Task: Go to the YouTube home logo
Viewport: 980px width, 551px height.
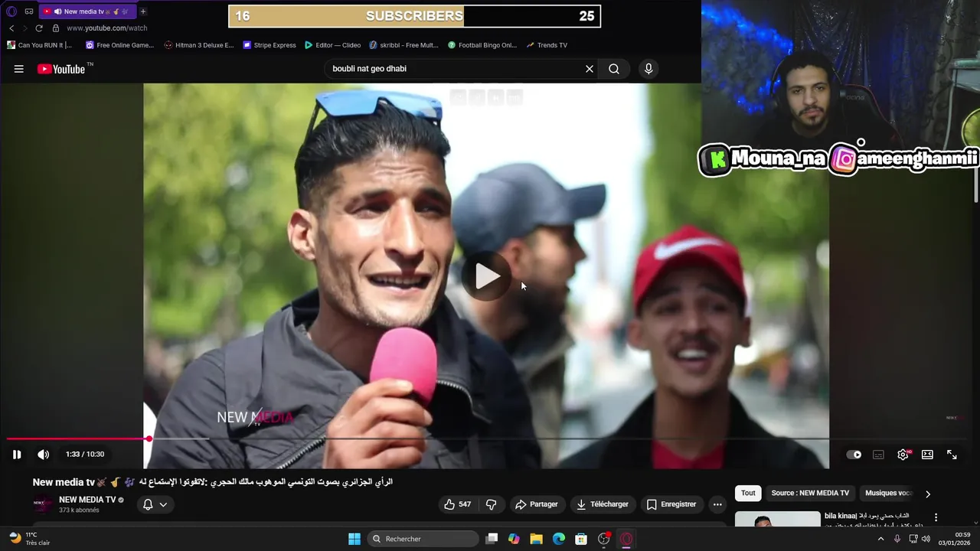Action: (x=61, y=69)
